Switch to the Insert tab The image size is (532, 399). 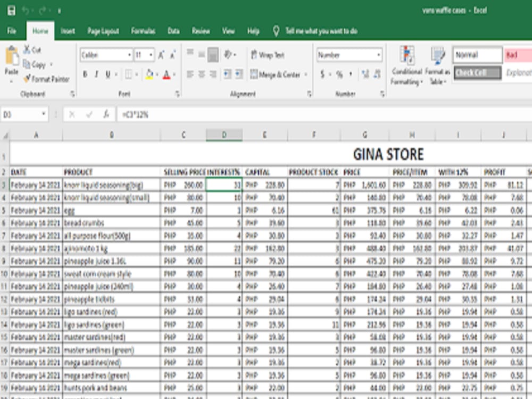click(x=68, y=31)
